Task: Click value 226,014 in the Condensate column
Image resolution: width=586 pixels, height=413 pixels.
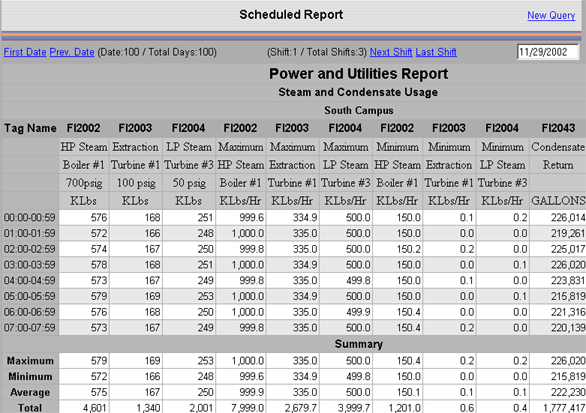Action: [x=568, y=217]
